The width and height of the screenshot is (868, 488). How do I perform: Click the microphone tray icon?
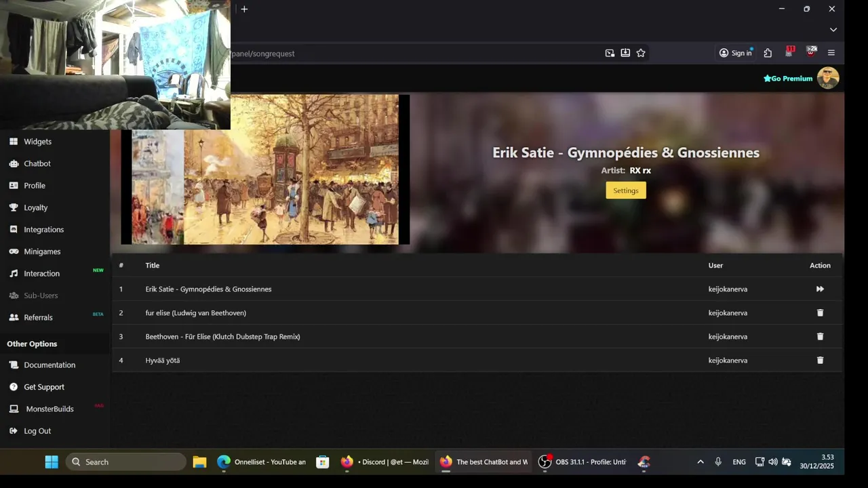[718, 462]
